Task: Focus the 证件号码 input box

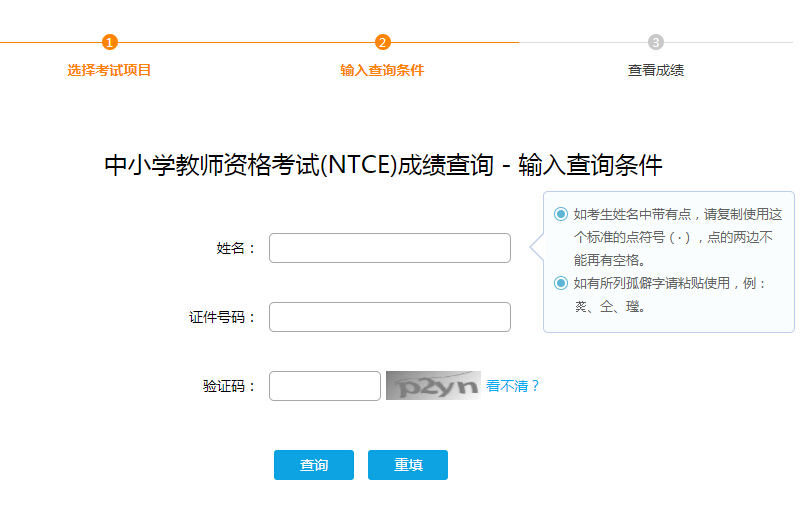Action: point(390,317)
